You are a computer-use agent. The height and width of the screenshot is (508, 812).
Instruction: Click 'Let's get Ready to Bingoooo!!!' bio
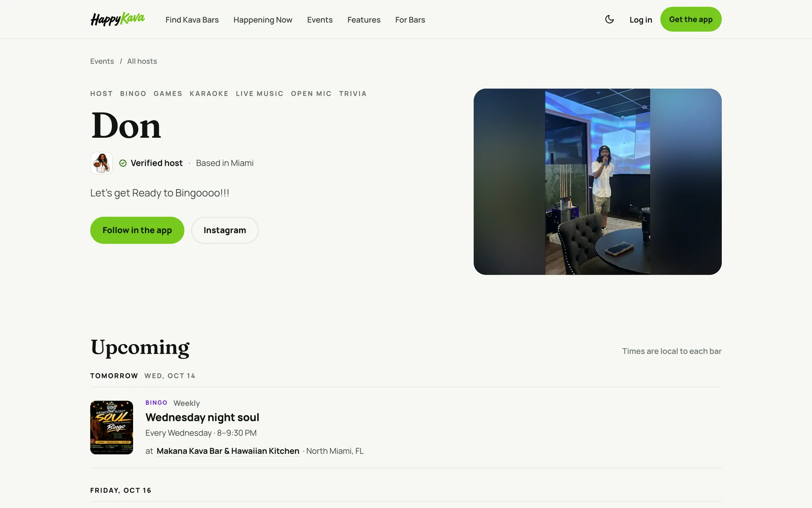click(x=160, y=193)
